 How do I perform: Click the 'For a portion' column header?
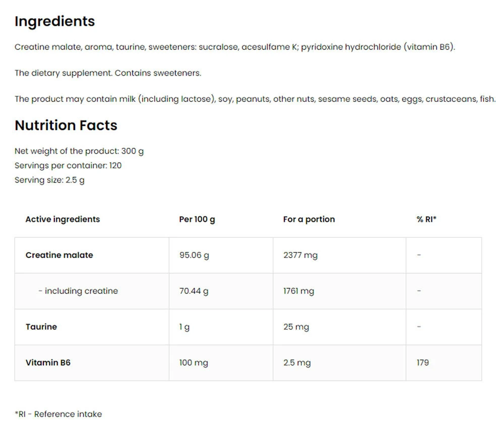pyautogui.click(x=309, y=219)
